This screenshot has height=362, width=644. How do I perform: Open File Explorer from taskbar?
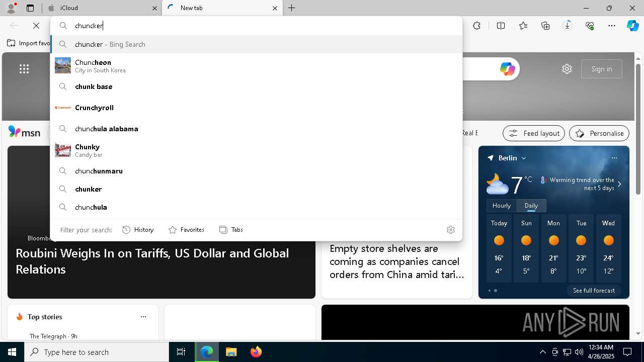231,352
